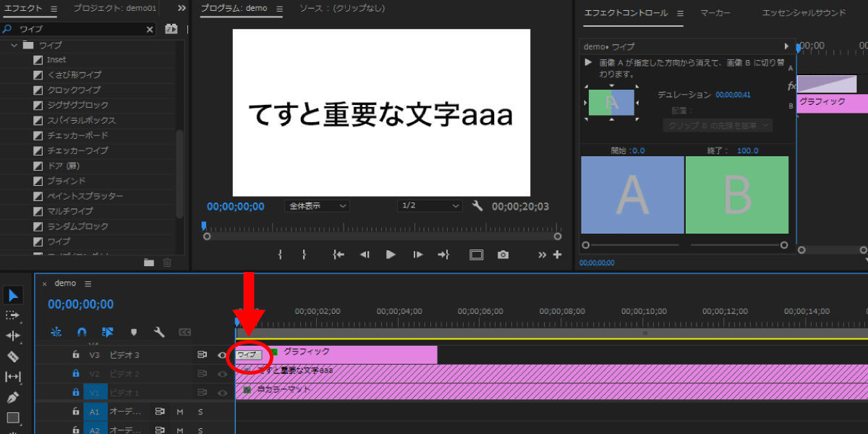This screenshot has width=868, height=434.
Task: Hide Video 3 track with eye
Action: (x=222, y=354)
